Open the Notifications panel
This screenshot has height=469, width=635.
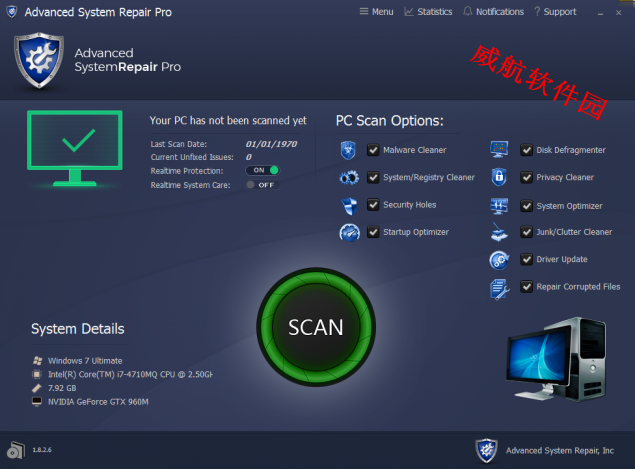[493, 12]
